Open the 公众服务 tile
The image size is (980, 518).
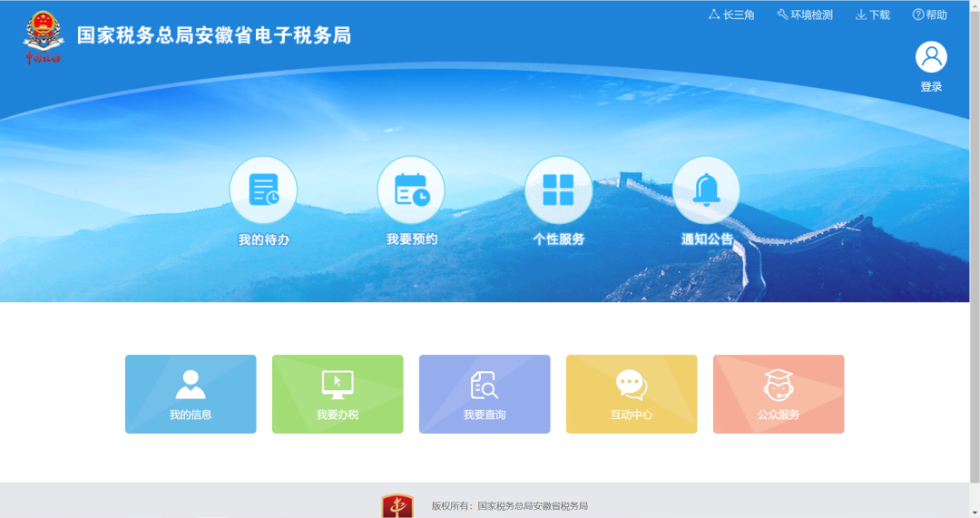779,395
